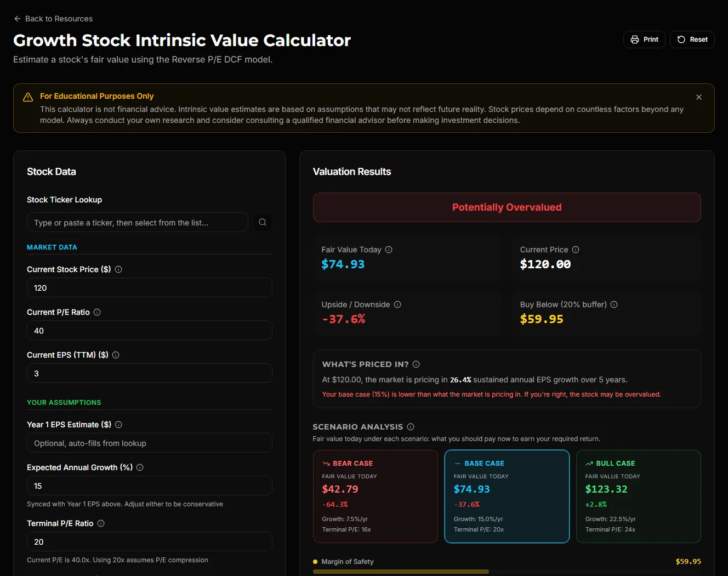Select the Bear Case scenario card
This screenshot has height=576, width=728.
point(376,496)
